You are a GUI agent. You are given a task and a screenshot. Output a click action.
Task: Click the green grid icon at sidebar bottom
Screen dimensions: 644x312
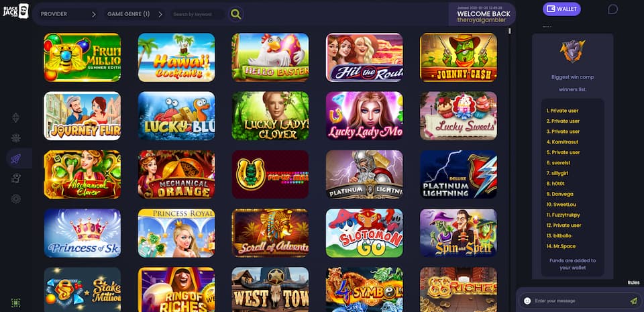coord(16,303)
